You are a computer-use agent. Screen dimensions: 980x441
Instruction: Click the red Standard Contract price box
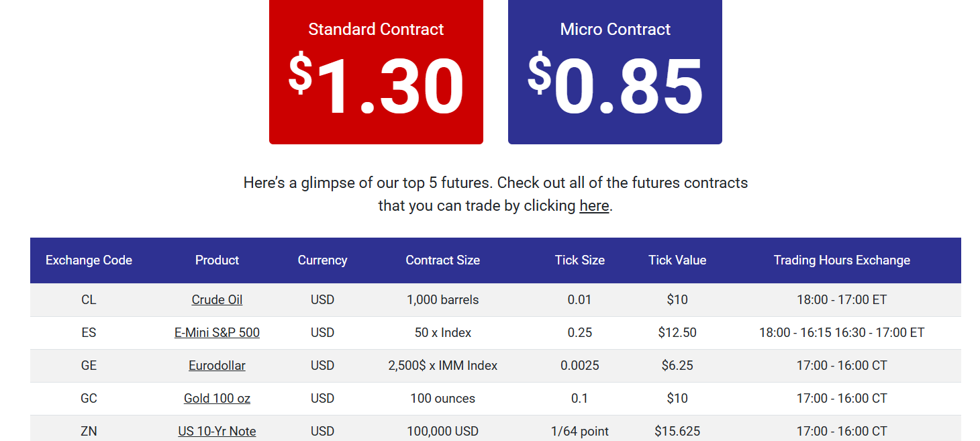pyautogui.click(x=376, y=71)
